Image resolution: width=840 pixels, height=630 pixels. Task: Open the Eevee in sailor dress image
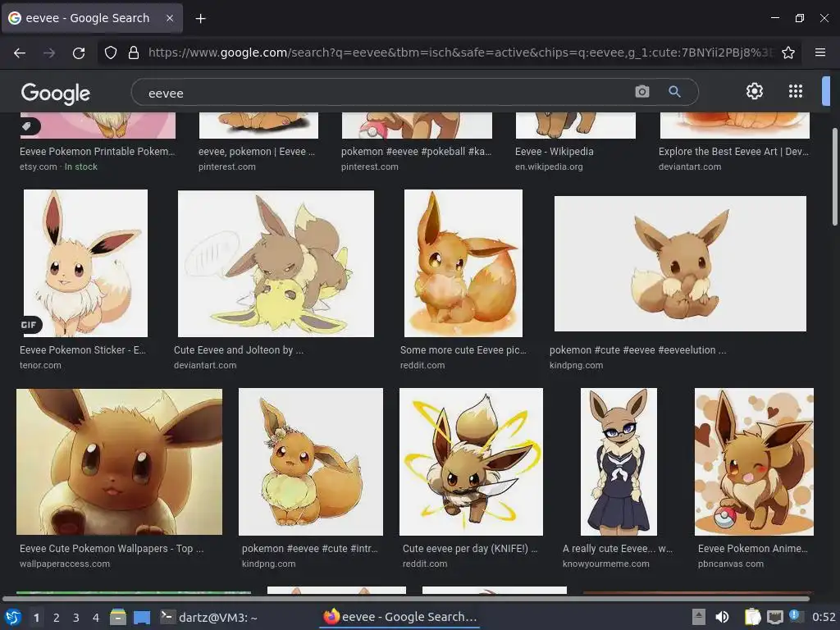pos(619,462)
